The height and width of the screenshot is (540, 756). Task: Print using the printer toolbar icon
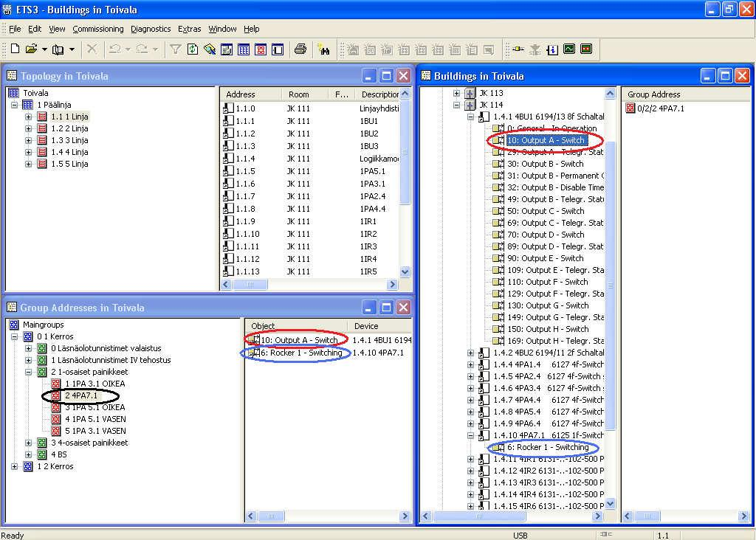[x=300, y=49]
